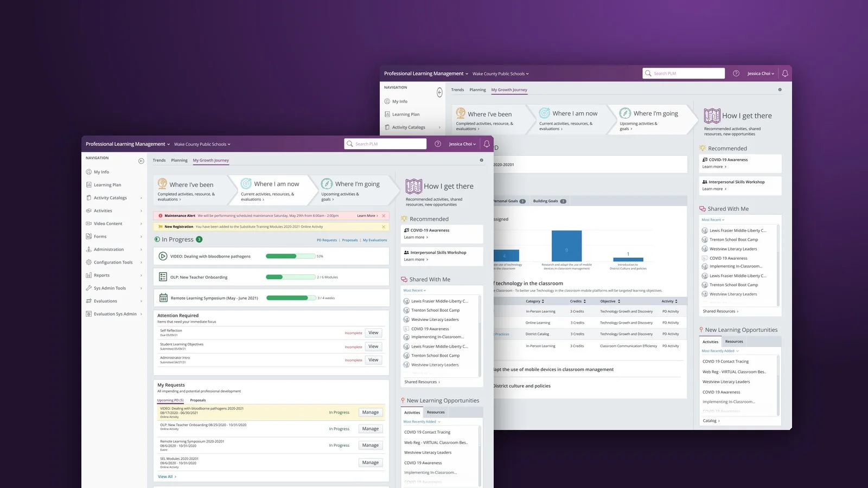Click progress bar of OLP: New Teacher Onboarding
This screenshot has width=868, height=488.
[290, 277]
